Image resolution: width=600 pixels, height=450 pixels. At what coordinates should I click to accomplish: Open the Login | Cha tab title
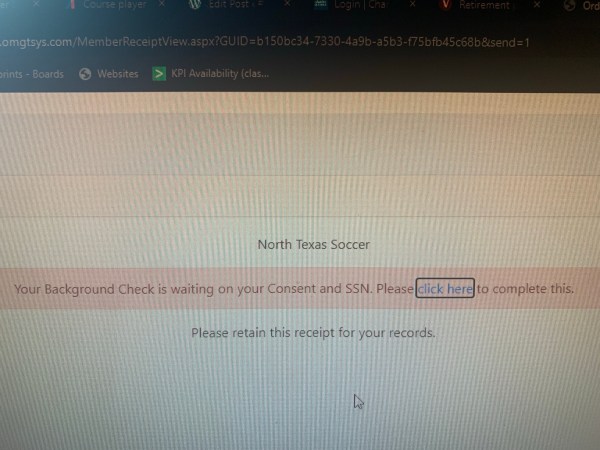360,5
